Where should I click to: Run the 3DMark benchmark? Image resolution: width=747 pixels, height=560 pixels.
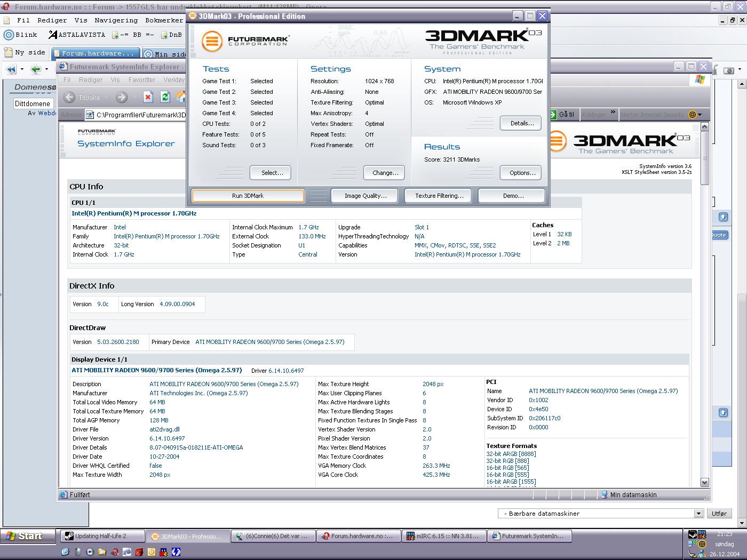[x=248, y=196]
